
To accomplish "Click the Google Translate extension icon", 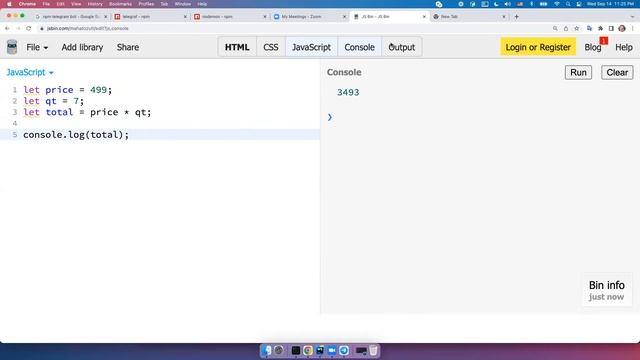I will (x=589, y=29).
